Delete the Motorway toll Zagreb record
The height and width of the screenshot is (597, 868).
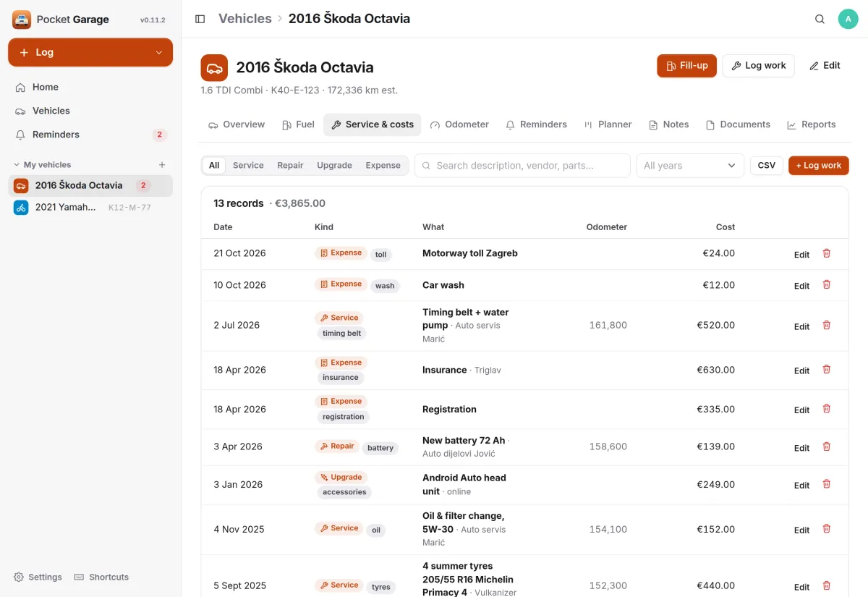[x=827, y=253]
